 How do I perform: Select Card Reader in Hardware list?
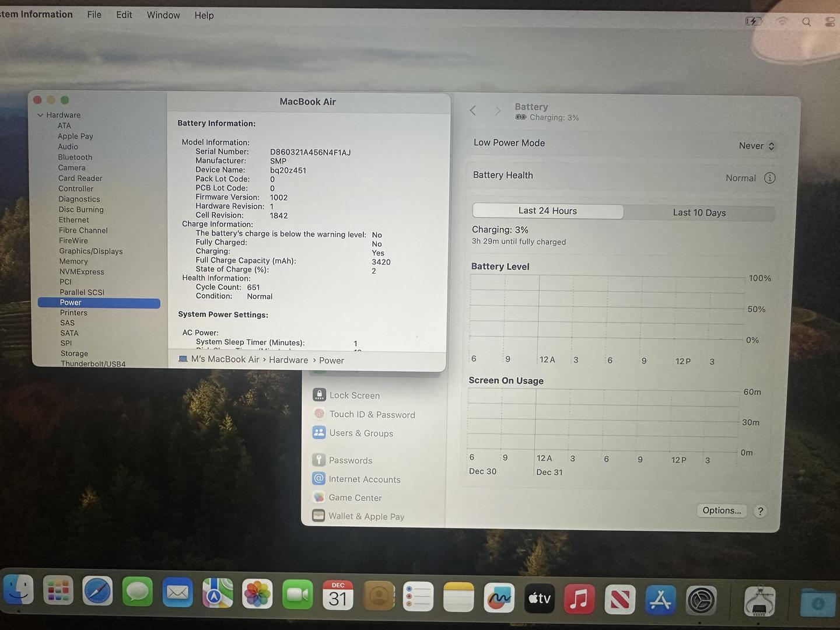(x=80, y=178)
